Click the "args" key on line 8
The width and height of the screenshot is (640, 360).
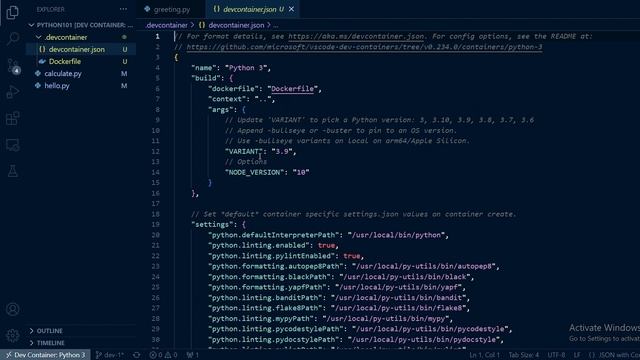click(220, 109)
